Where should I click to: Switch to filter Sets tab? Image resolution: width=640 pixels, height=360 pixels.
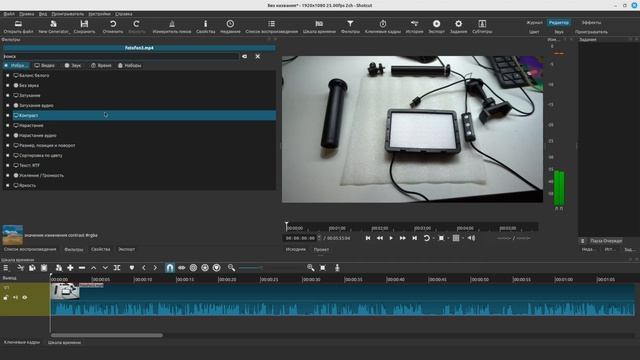click(x=129, y=65)
